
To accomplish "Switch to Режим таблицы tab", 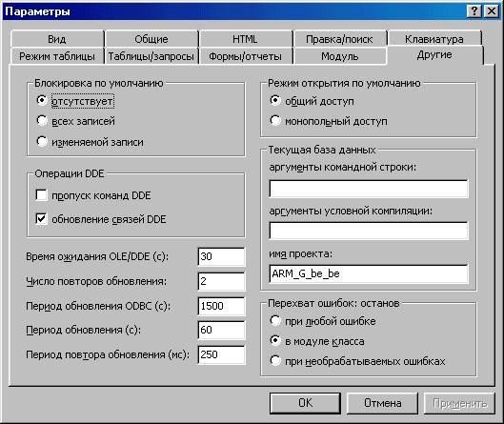I will (57, 56).
